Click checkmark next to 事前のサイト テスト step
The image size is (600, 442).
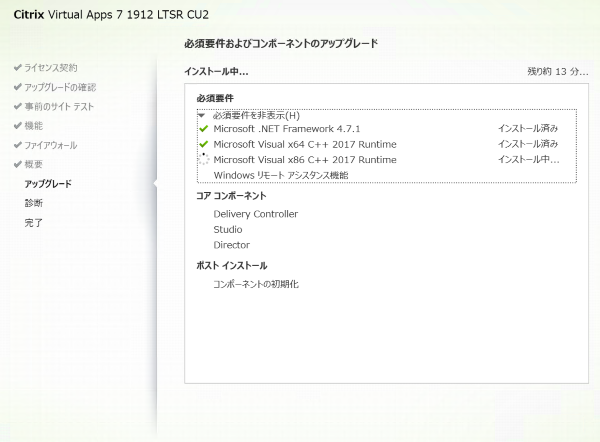(17, 106)
